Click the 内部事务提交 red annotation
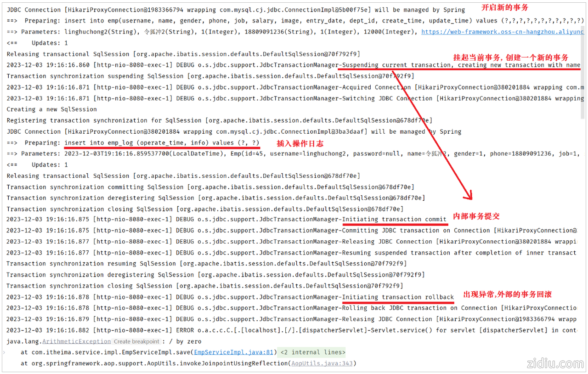This screenshot has height=374, width=588. (x=476, y=216)
